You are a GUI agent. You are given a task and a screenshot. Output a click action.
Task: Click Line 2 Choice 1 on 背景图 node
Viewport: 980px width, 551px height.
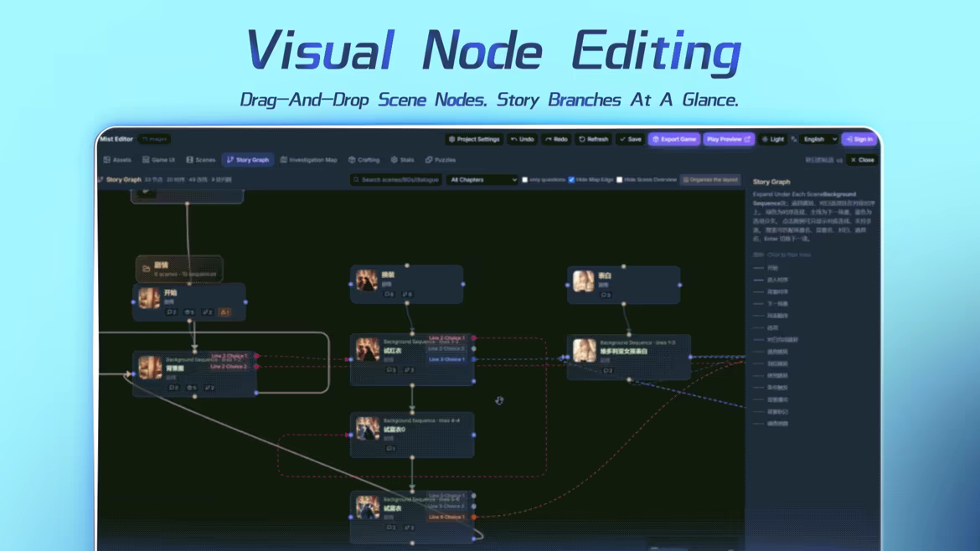[229, 356]
